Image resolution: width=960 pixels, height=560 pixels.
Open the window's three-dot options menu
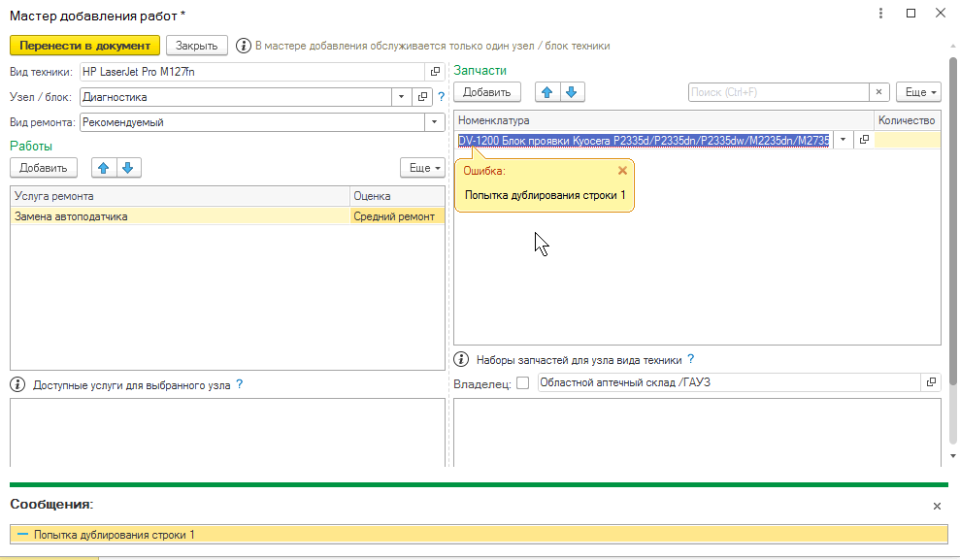880,14
